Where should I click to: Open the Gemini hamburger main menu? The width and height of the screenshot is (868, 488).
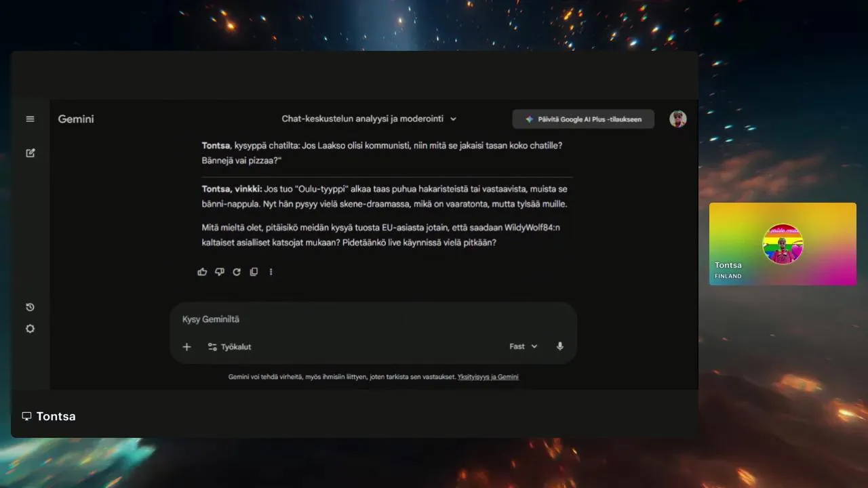(30, 119)
